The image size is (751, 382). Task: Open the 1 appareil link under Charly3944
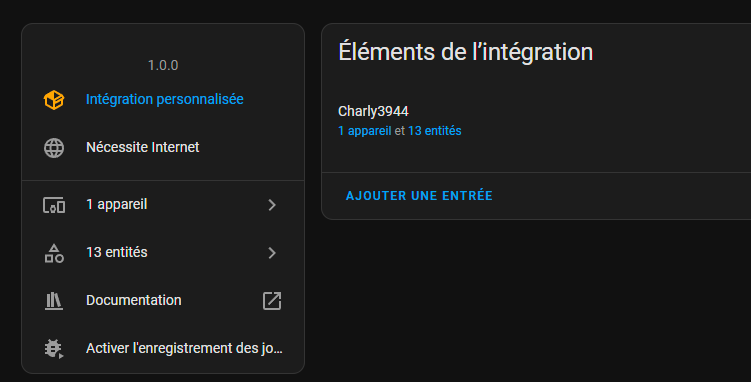pyautogui.click(x=364, y=131)
